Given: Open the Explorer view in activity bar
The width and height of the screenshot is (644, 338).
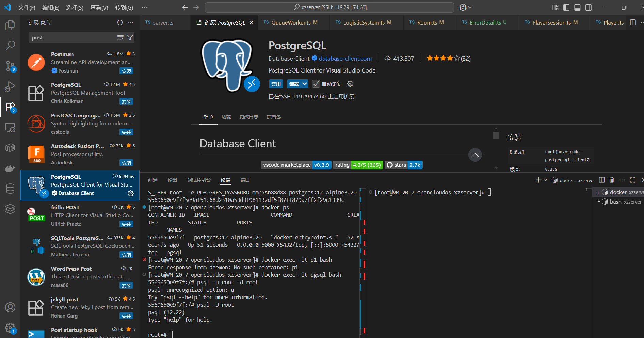Looking at the screenshot, I should (10, 25).
